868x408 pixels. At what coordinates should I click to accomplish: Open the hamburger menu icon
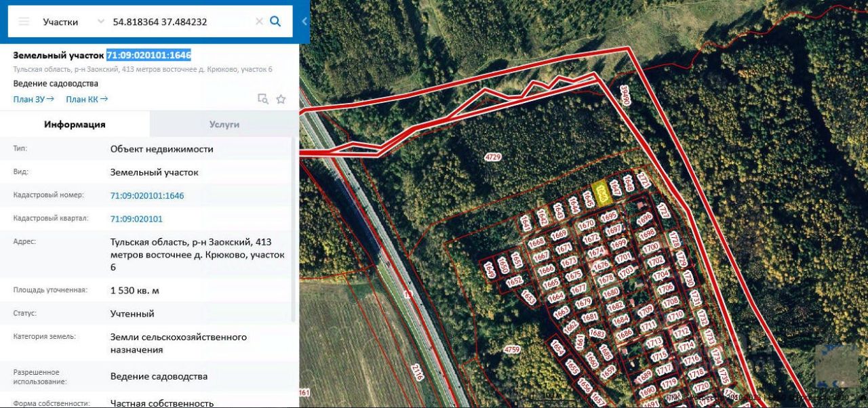tap(24, 22)
